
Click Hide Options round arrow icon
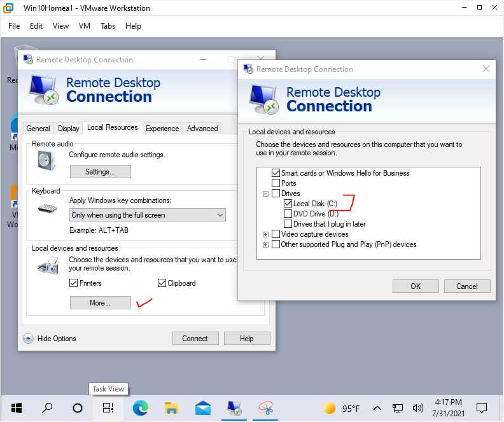click(x=28, y=339)
